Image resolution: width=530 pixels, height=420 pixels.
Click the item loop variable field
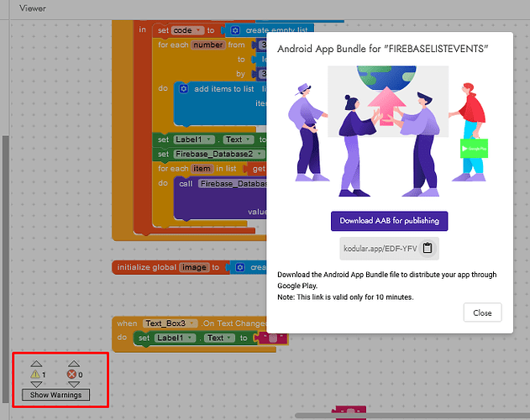pyautogui.click(x=202, y=169)
